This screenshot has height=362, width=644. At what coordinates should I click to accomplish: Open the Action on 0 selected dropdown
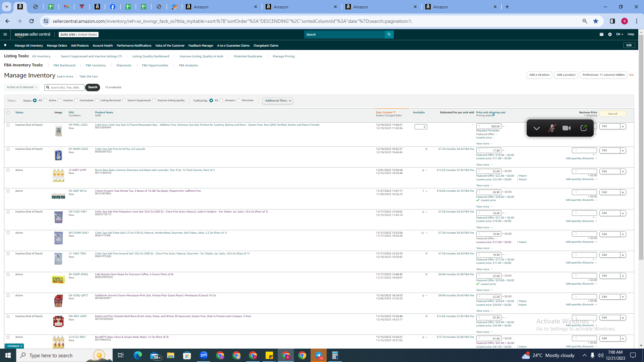22,87
